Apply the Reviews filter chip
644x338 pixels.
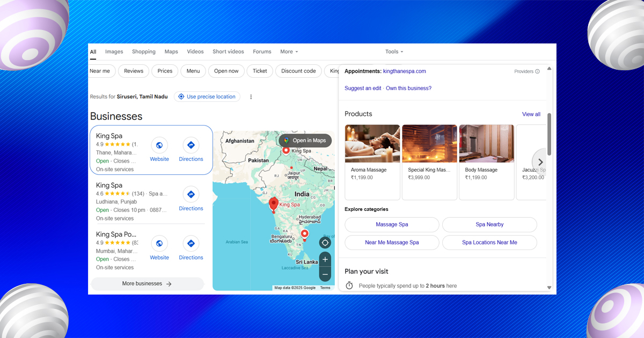click(x=134, y=71)
